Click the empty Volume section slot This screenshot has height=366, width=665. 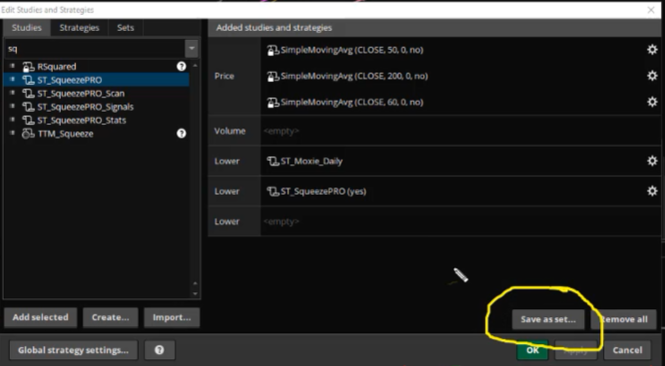(x=460, y=131)
